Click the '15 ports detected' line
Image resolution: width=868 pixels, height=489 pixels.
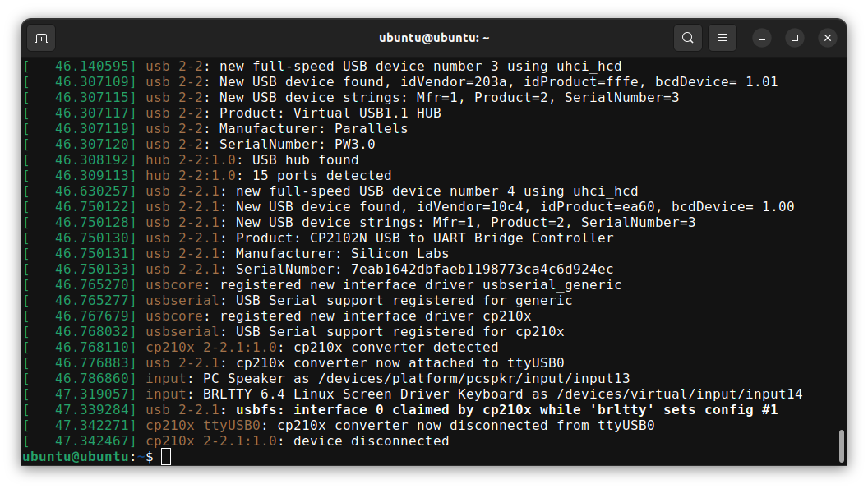click(207, 176)
